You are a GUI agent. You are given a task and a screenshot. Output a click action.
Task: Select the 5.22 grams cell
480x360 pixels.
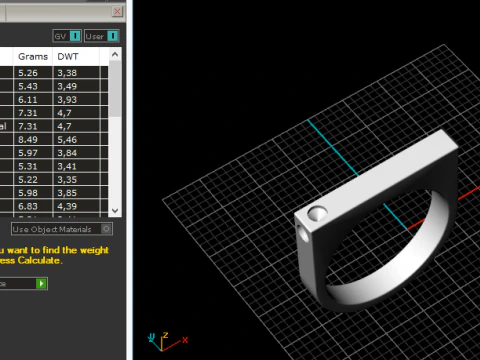click(33, 180)
